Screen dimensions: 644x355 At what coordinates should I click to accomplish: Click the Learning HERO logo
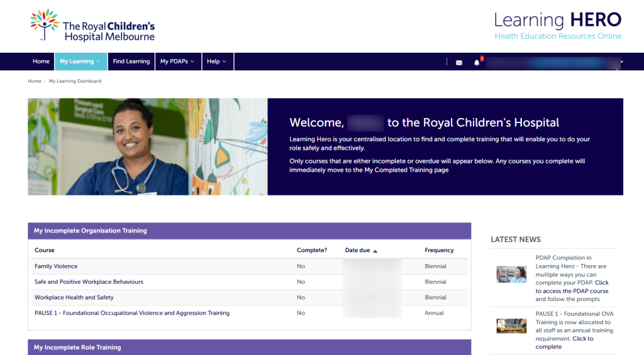click(558, 25)
